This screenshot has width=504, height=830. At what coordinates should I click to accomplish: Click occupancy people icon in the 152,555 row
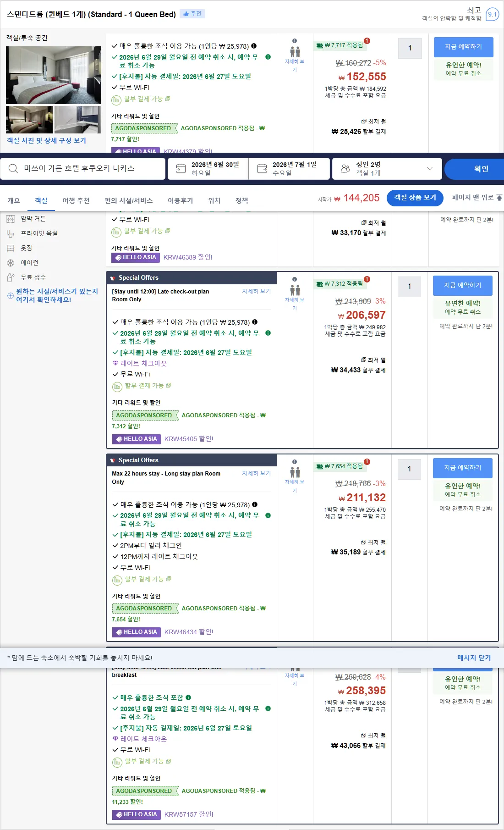click(295, 52)
